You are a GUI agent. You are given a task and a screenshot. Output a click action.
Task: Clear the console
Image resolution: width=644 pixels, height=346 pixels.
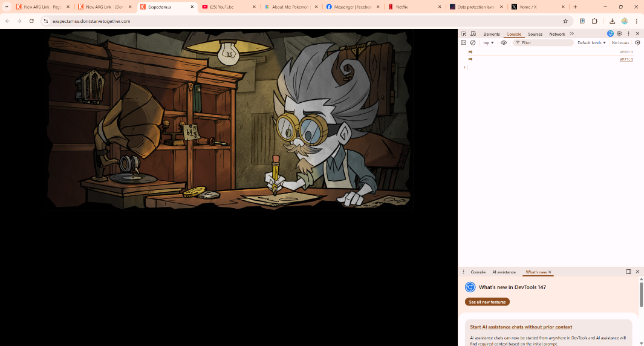tap(473, 43)
